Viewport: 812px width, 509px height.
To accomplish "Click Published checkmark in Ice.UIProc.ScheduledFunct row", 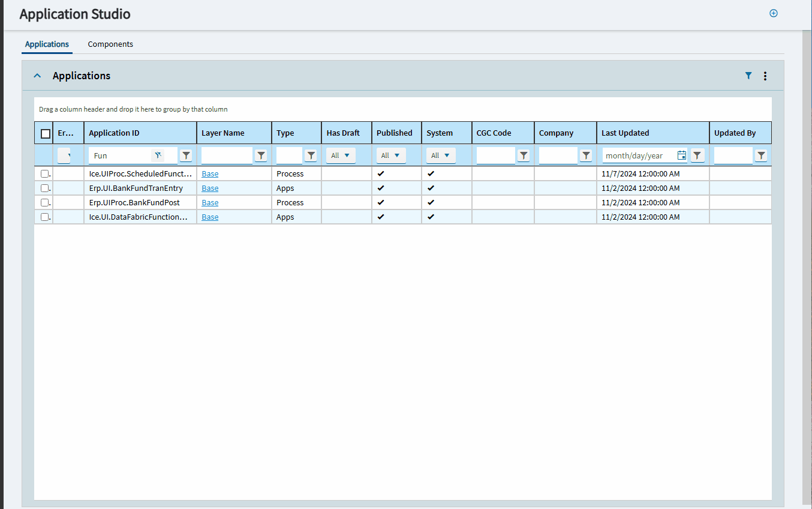I will coord(381,173).
